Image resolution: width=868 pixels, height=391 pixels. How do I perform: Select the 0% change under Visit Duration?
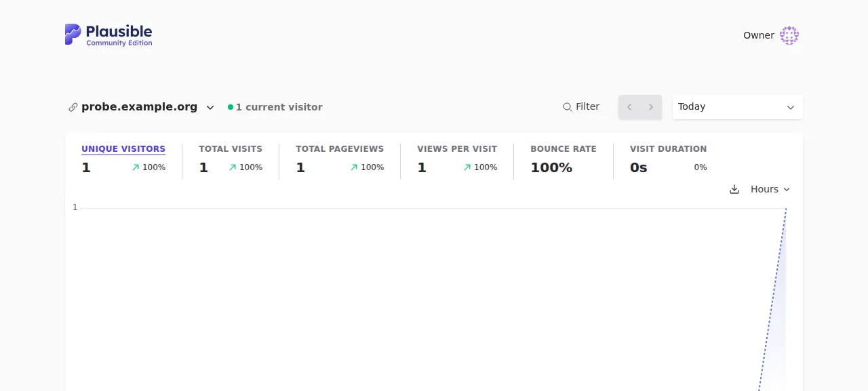tap(701, 167)
